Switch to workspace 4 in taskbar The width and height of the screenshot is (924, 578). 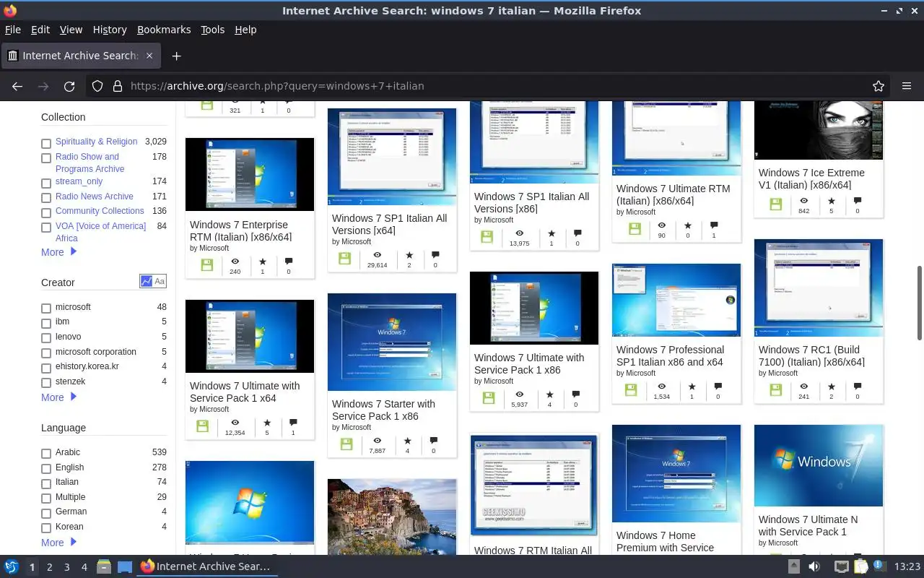point(84,567)
